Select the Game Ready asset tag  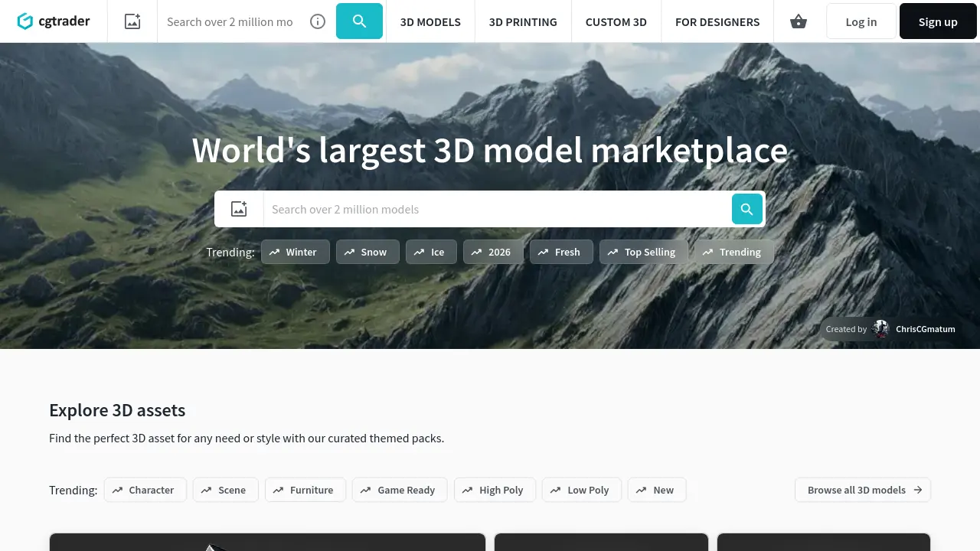tap(398, 490)
